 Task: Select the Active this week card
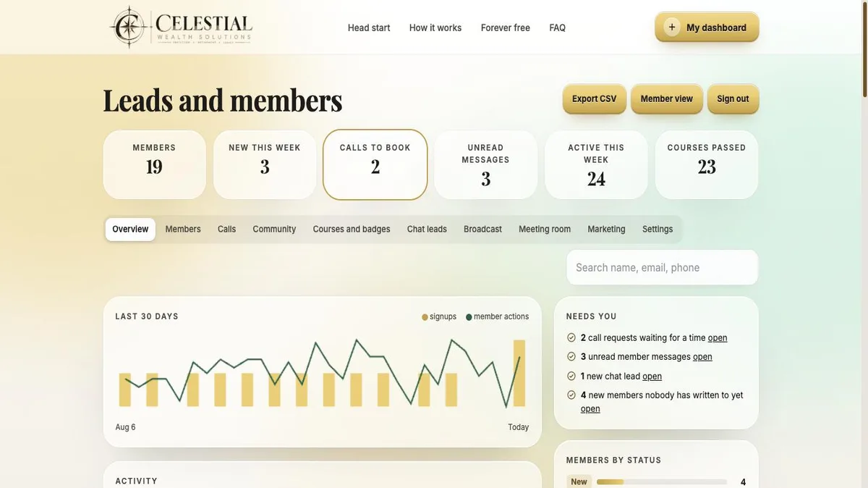tap(597, 164)
